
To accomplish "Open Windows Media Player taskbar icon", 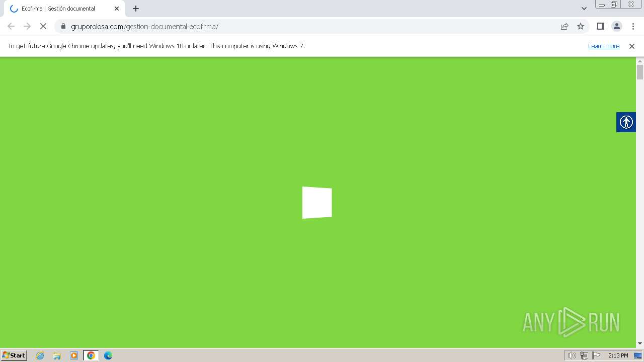I will point(74,355).
